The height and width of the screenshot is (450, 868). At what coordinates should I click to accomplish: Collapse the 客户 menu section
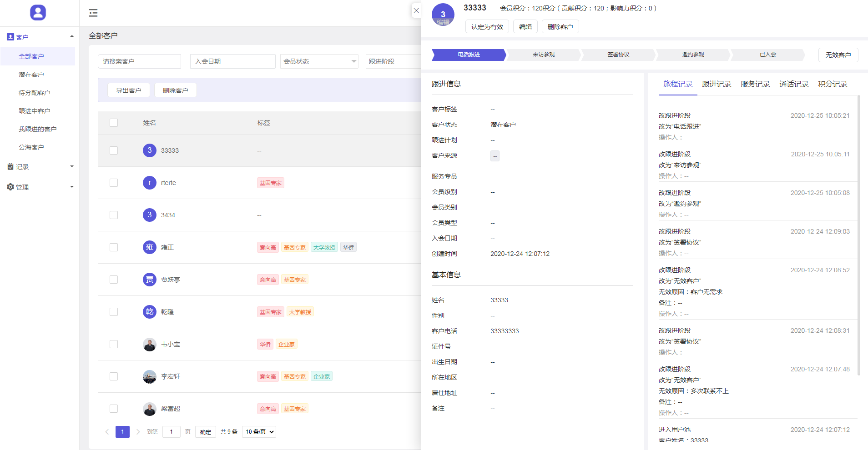coord(71,37)
